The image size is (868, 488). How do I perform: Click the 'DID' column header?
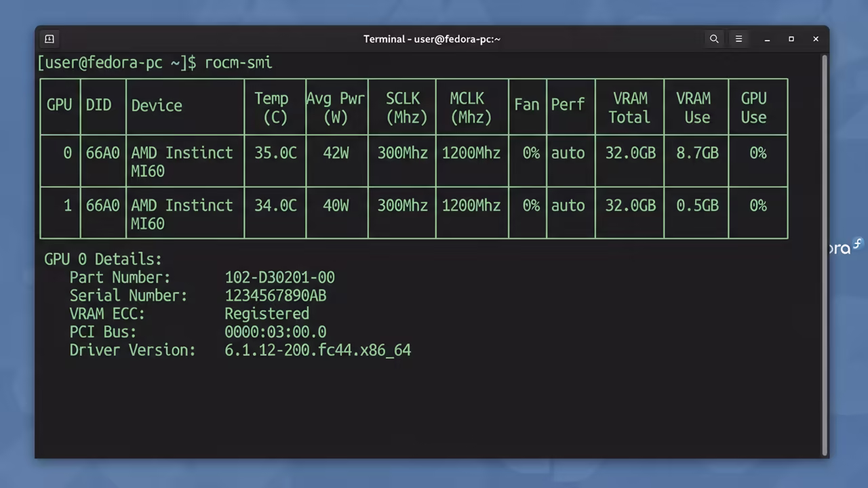coord(98,105)
